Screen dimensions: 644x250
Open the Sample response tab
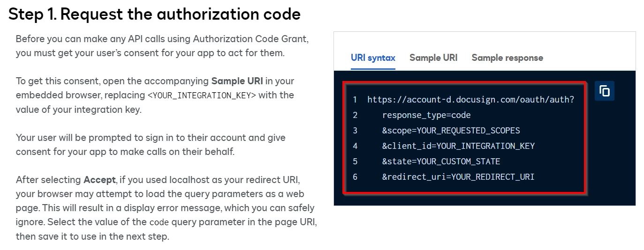coord(507,58)
